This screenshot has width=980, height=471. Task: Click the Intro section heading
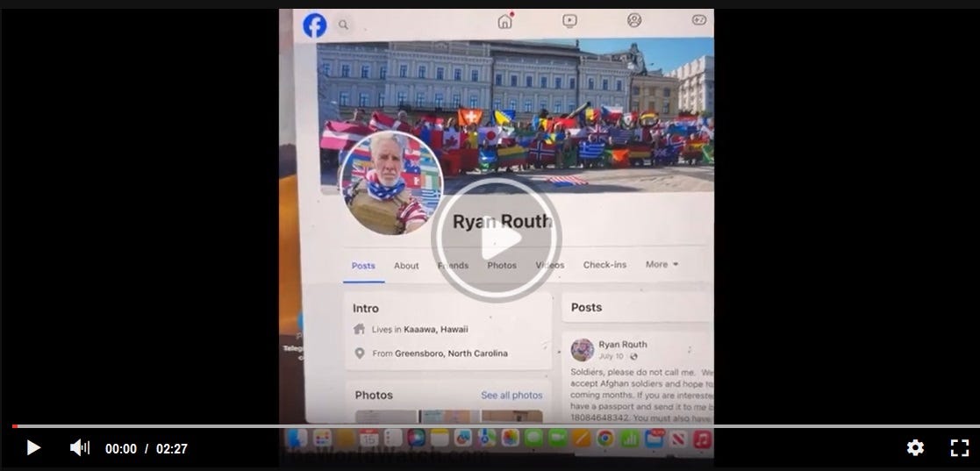(366, 309)
